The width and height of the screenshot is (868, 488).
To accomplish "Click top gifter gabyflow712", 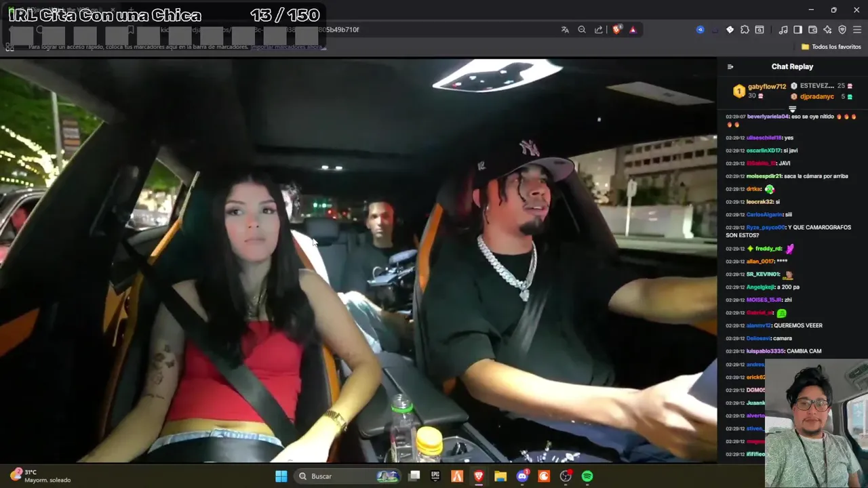I will pos(767,87).
